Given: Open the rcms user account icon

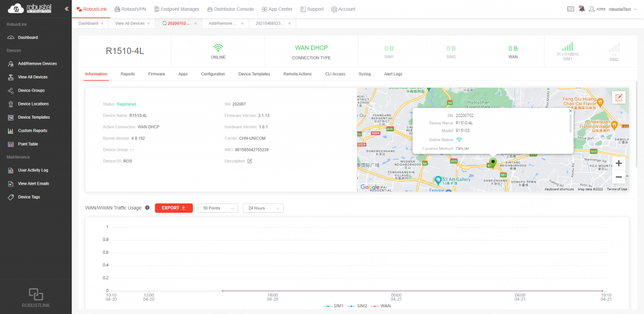Looking at the screenshot, I should (x=591, y=9).
